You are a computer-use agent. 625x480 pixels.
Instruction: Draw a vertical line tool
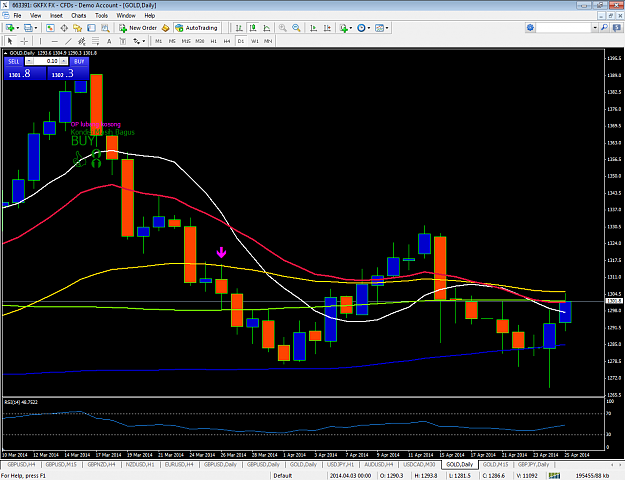point(40,41)
